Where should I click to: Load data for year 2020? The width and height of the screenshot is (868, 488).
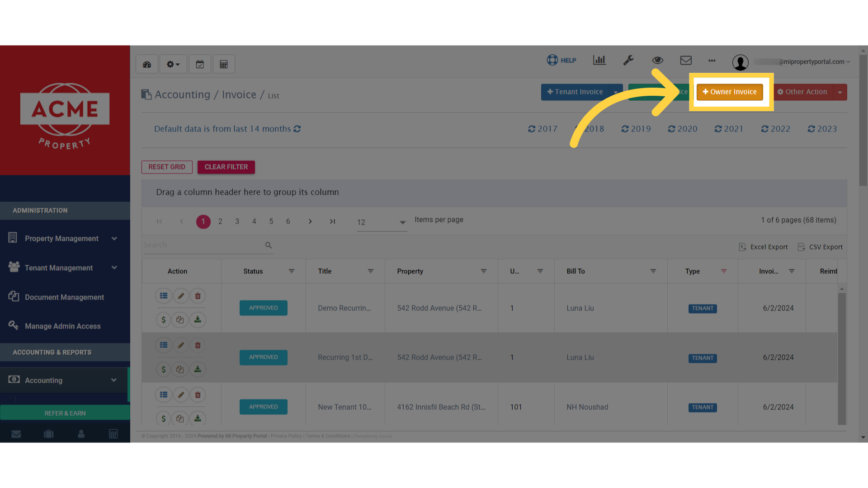[x=683, y=129]
